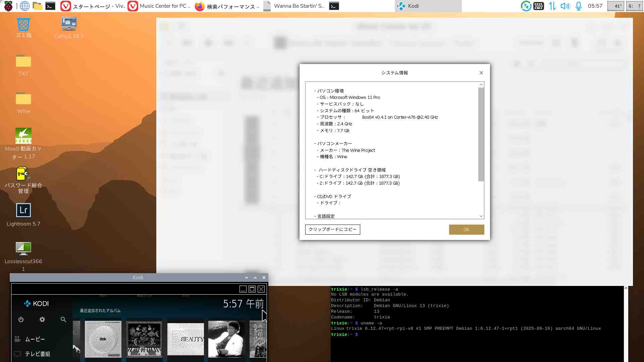Open Losslesscut desktop icon

coord(23,248)
